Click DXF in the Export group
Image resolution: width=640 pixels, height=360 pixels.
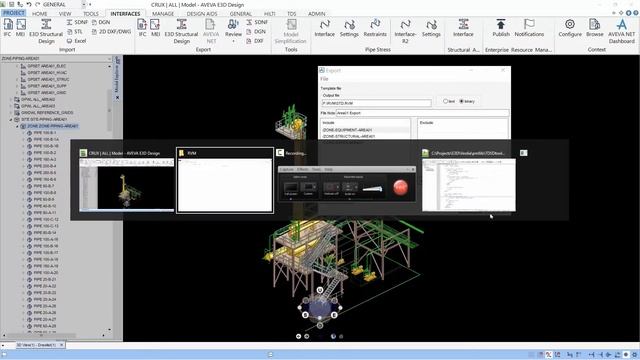coord(255,41)
